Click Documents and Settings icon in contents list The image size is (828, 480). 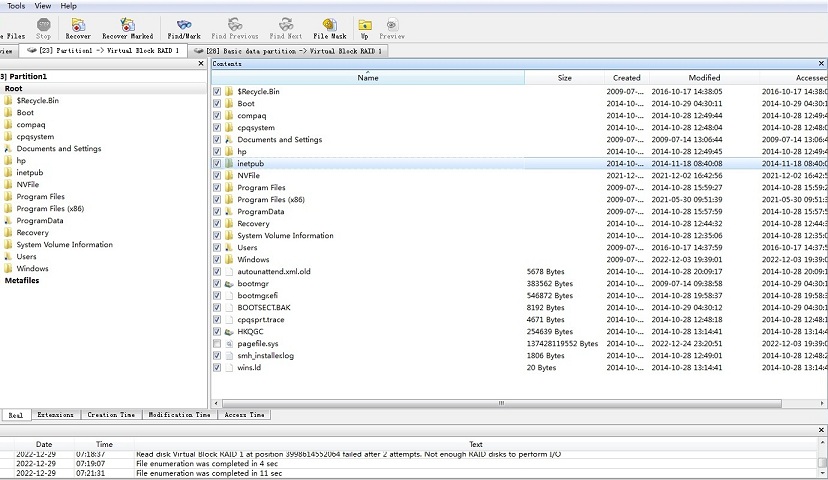[229, 139]
